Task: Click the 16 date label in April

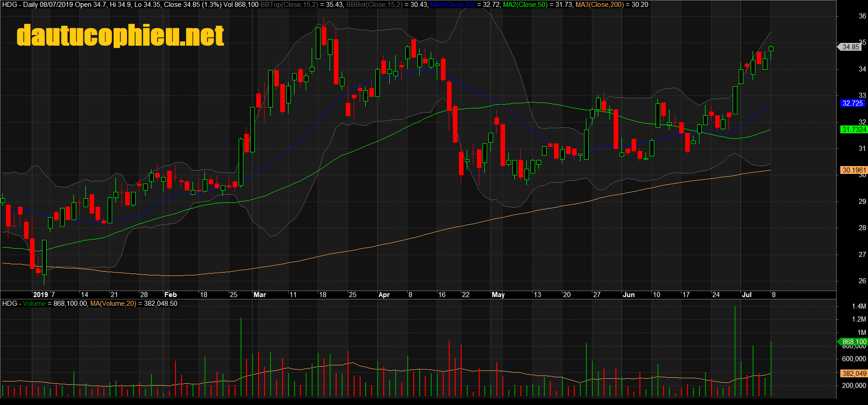Action: (x=442, y=295)
